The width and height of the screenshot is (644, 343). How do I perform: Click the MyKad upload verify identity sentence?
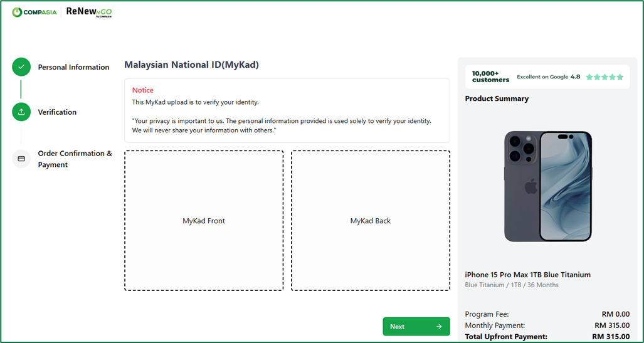pos(196,102)
